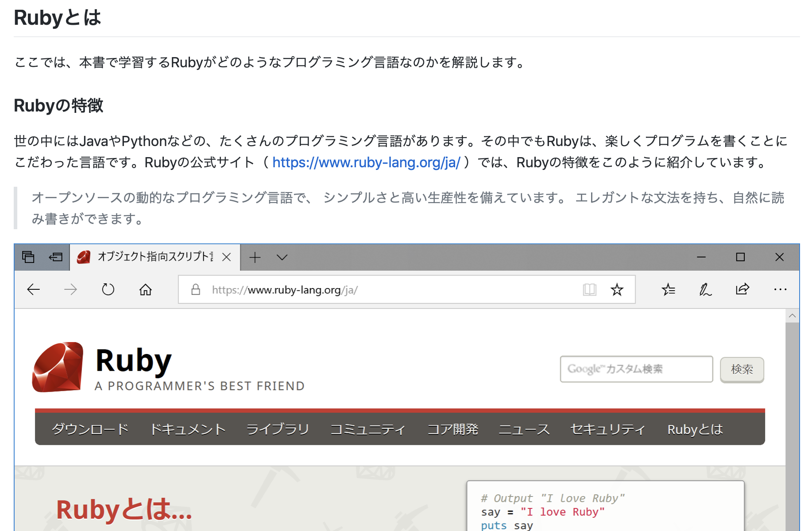The image size is (812, 531).
Task: Open a new tab with plus icon
Action: 255,257
